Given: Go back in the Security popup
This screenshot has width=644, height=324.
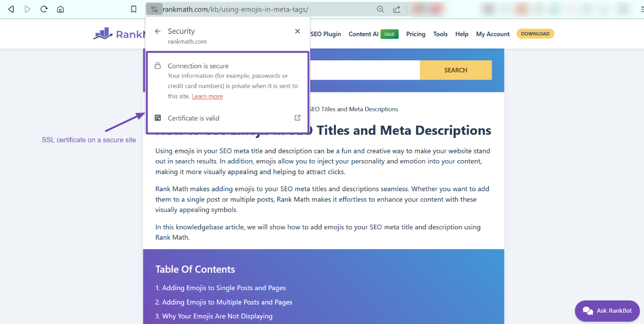Looking at the screenshot, I should pos(158,31).
